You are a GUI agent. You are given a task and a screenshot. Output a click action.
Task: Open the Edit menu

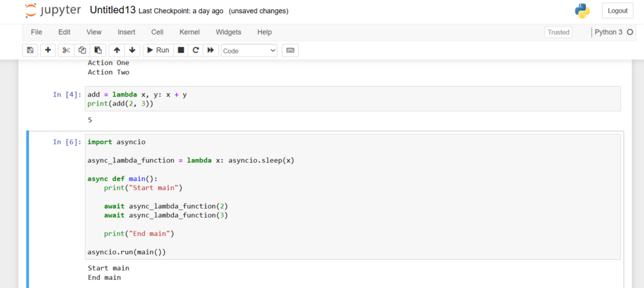click(64, 32)
